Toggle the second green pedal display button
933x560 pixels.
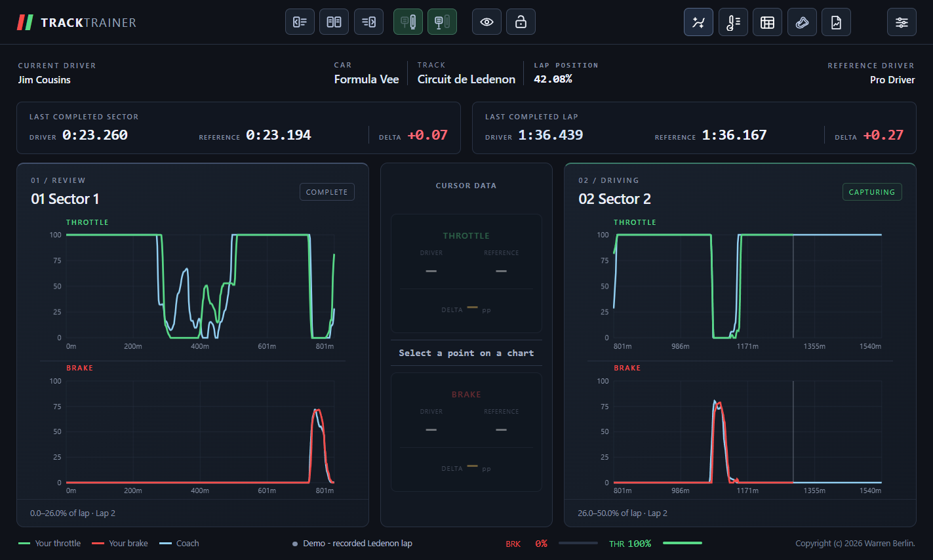click(442, 22)
